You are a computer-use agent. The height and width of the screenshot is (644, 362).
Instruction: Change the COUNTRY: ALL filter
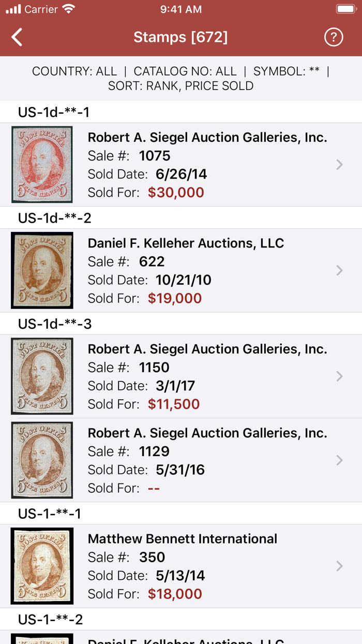[74, 71]
